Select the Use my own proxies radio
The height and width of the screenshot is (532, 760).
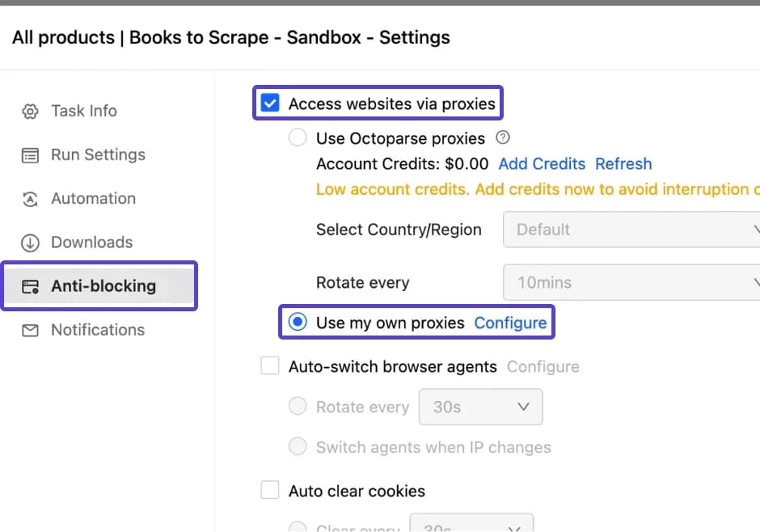(x=298, y=323)
